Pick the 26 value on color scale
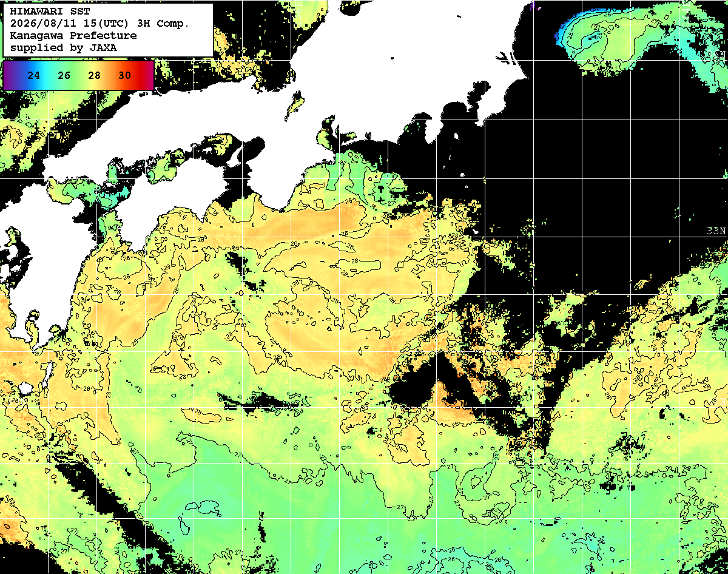The height and width of the screenshot is (574, 728). [64, 75]
